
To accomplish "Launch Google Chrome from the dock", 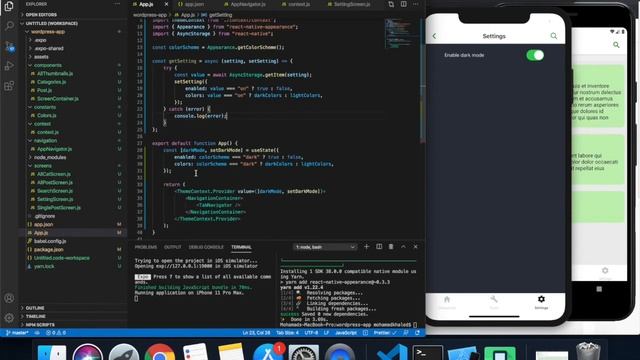I will (160, 353).
